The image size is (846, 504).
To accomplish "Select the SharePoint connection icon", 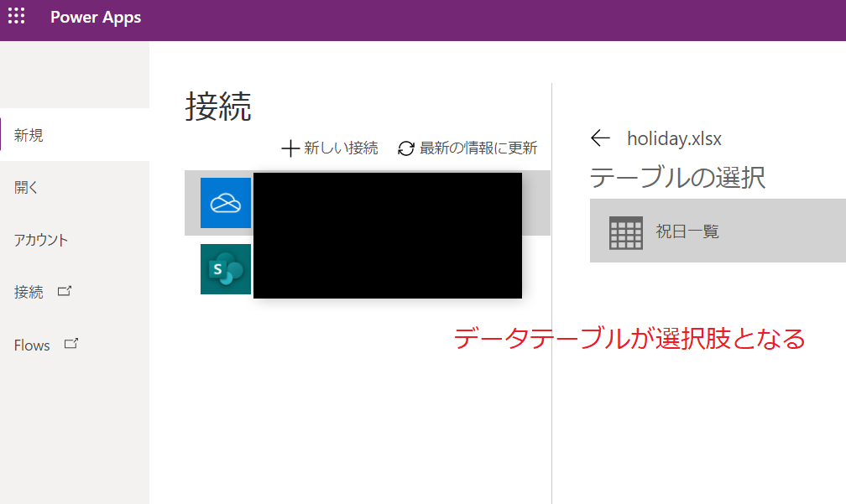I will pyautogui.click(x=226, y=269).
